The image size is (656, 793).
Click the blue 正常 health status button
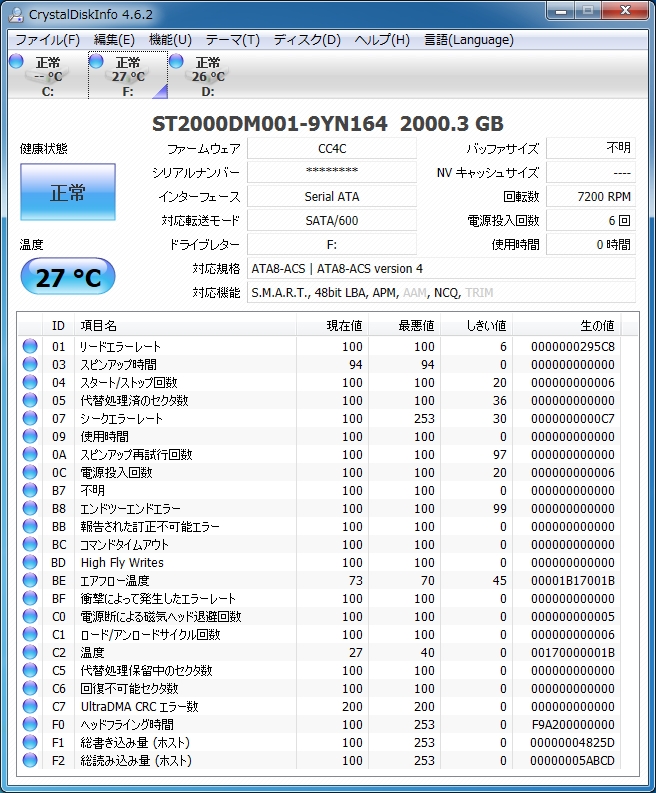(x=68, y=192)
